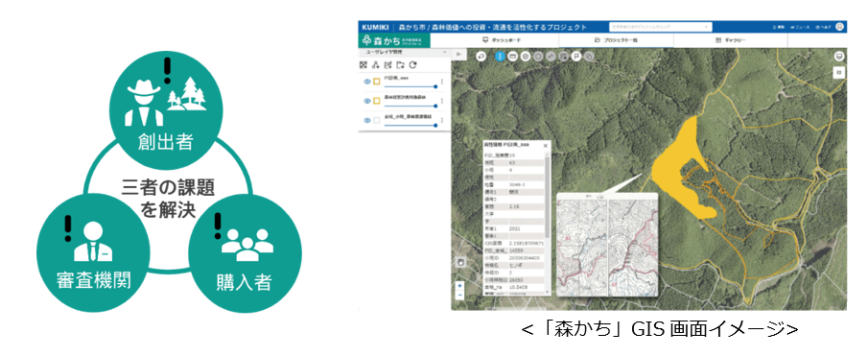
Task: Click the add folder layer icon
Action: (x=400, y=65)
